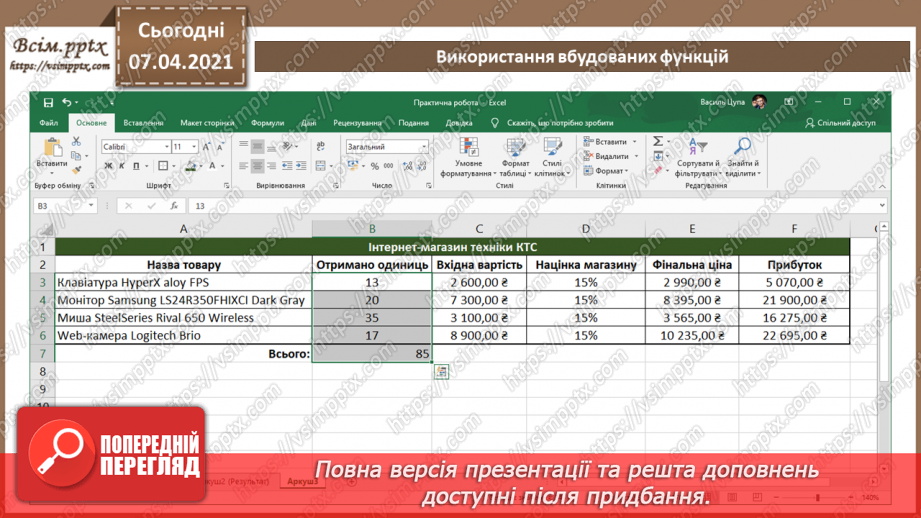
Task: Open Conditional Formatting (Умовне форматування)
Action: click(468, 157)
